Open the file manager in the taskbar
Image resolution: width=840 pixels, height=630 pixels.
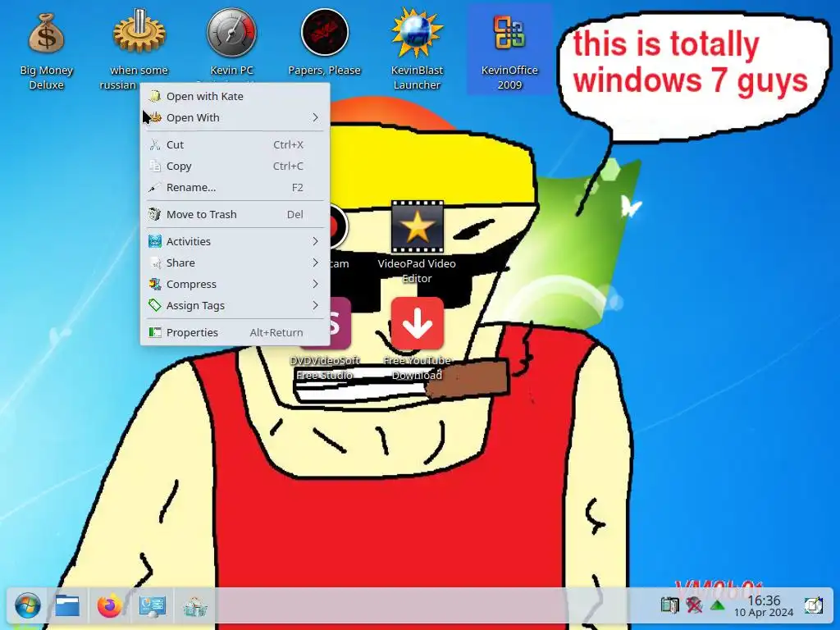pyautogui.click(x=67, y=606)
